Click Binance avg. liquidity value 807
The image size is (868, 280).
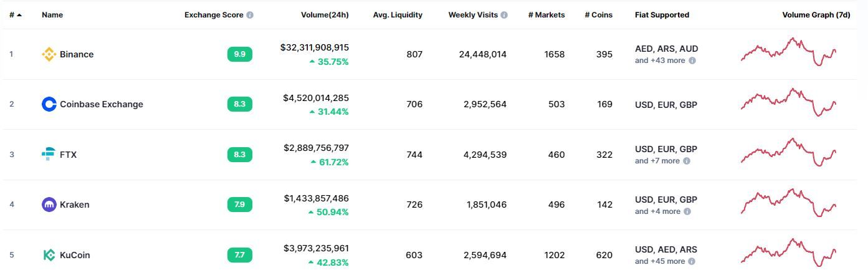(x=414, y=54)
